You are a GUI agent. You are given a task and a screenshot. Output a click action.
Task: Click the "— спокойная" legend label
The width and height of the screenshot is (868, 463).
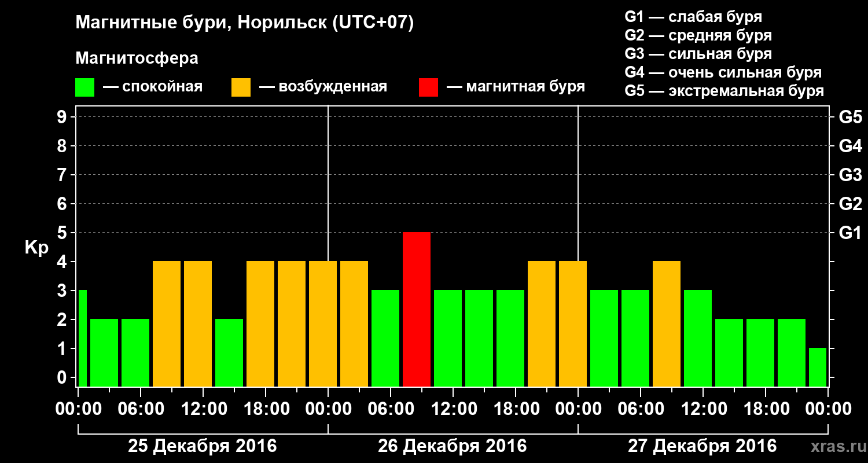153,87
